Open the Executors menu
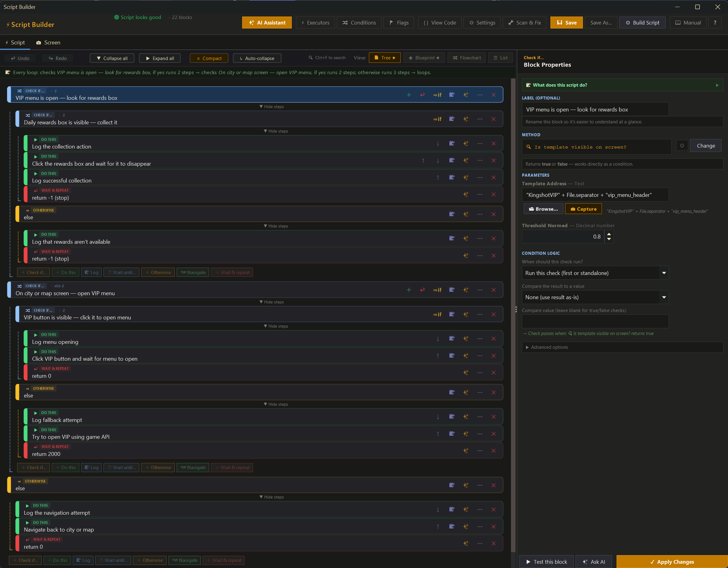This screenshot has width=728, height=568. coord(315,23)
